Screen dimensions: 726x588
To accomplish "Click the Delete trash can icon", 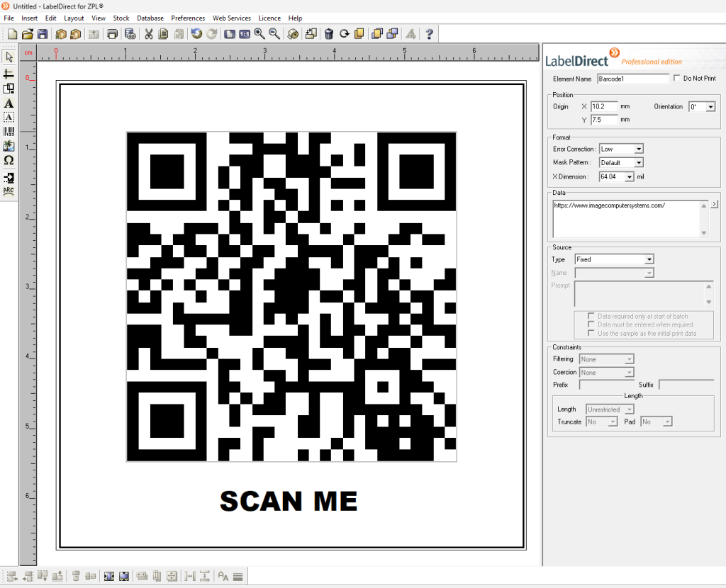I will coord(329,34).
